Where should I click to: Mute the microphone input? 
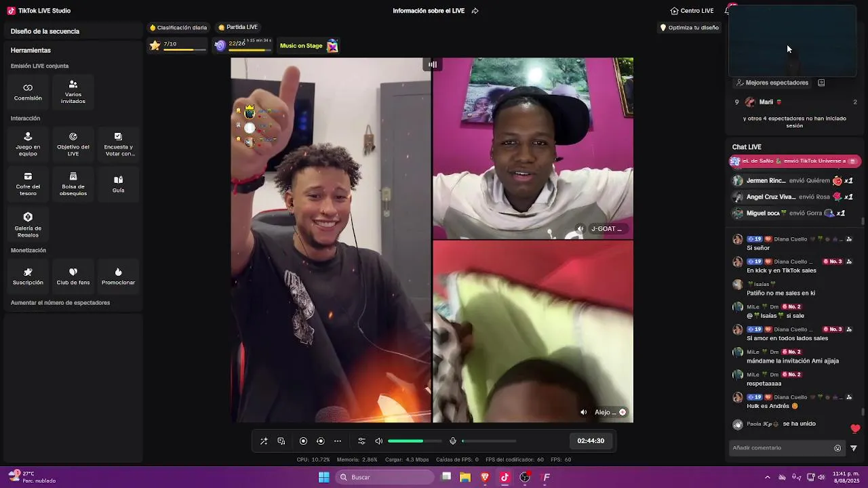click(x=453, y=441)
